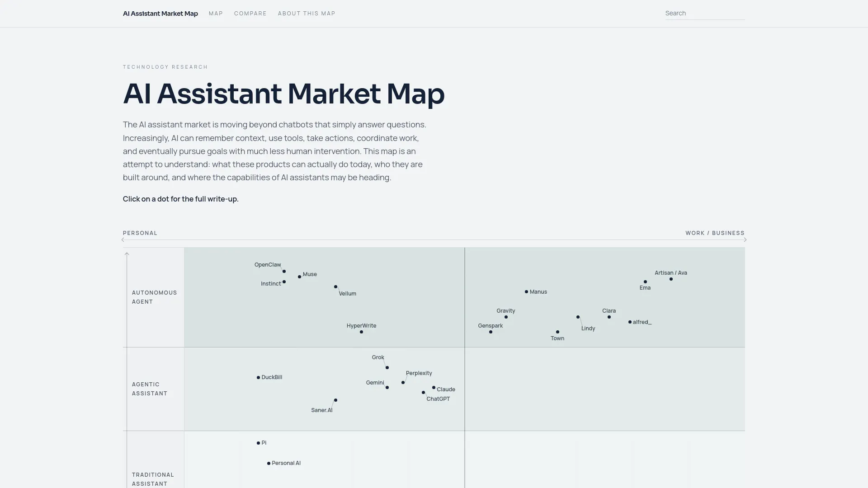Viewport: 868px width, 488px height.
Task: Click the Artisan / Ava label
Action: click(671, 273)
